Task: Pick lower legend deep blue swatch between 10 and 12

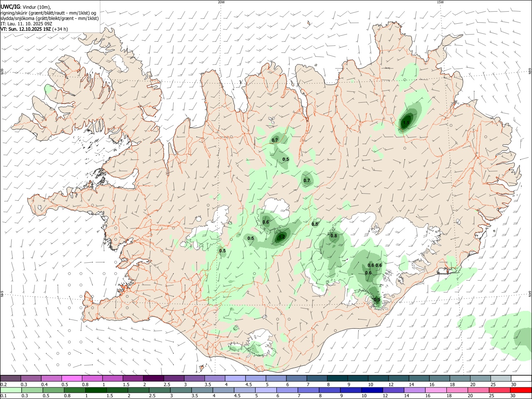Action: coord(372,390)
